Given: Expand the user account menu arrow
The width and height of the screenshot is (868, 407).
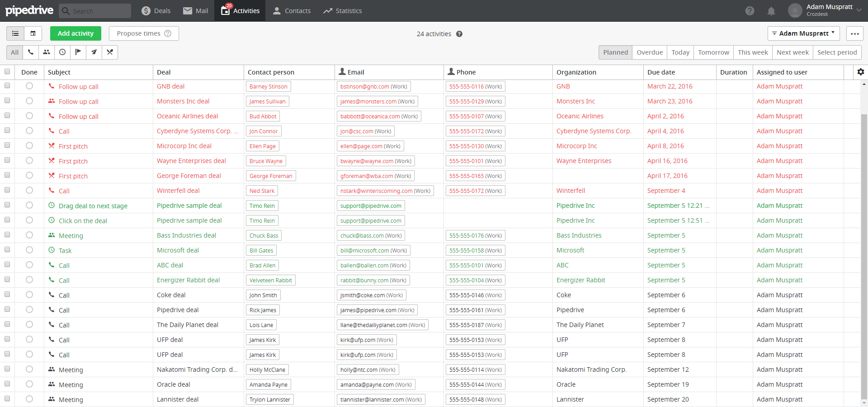Looking at the screenshot, I should [859, 10].
